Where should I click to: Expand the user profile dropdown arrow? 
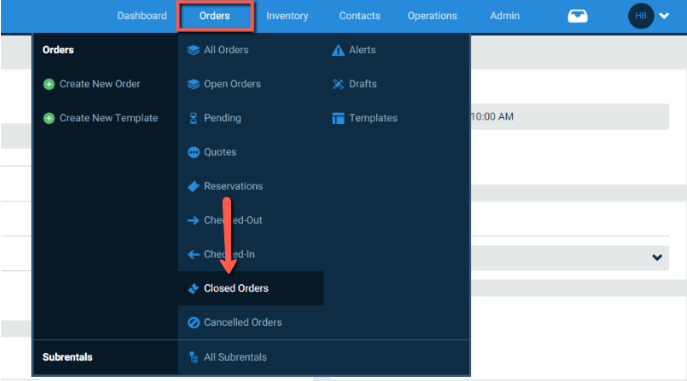[664, 16]
